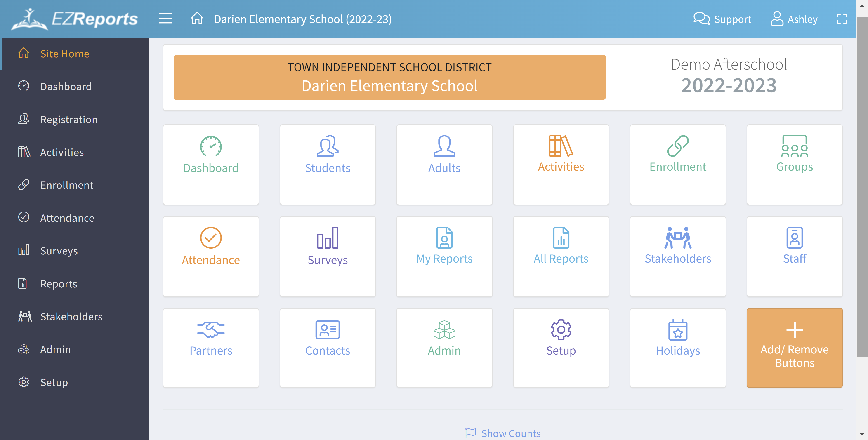Image resolution: width=868 pixels, height=440 pixels.
Task: Open the Ashley user menu
Action: point(794,19)
